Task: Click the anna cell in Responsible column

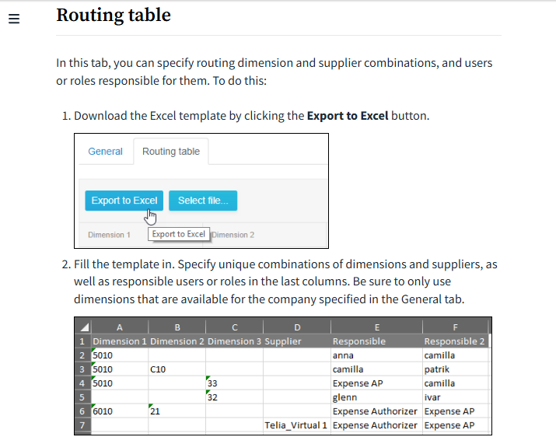Action: 377,355
